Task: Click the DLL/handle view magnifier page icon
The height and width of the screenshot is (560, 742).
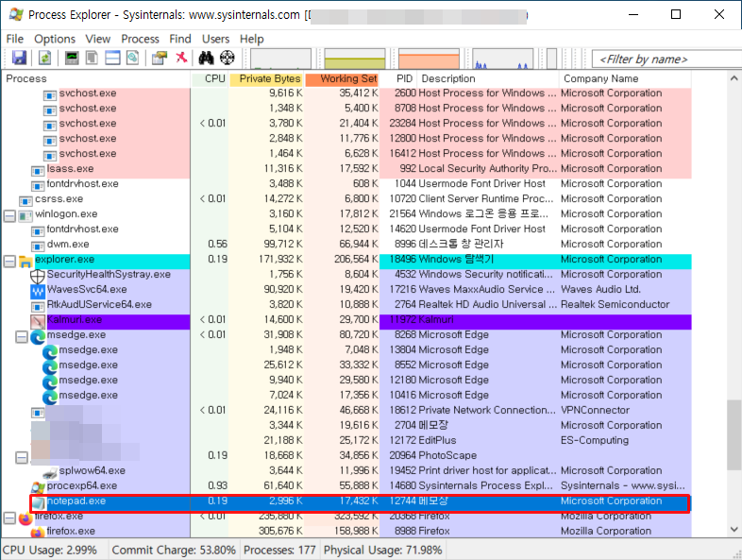Action: [x=133, y=58]
